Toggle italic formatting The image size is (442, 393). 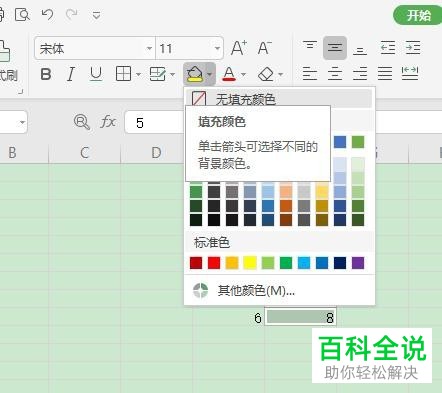coord(71,74)
